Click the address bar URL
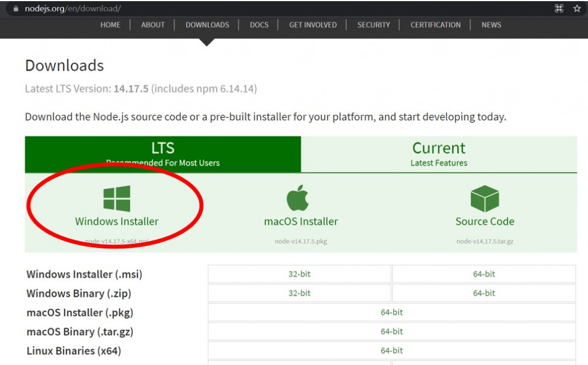The image size is (588, 365). [x=73, y=9]
